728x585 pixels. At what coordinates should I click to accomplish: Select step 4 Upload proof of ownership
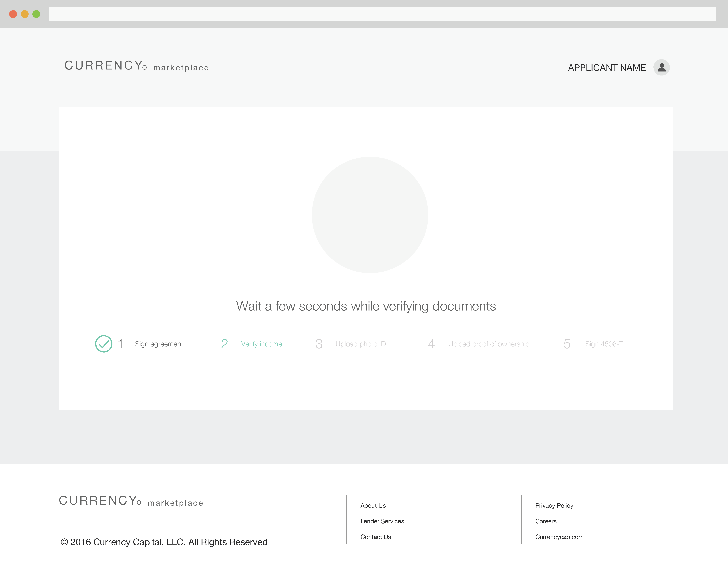pyautogui.click(x=488, y=344)
